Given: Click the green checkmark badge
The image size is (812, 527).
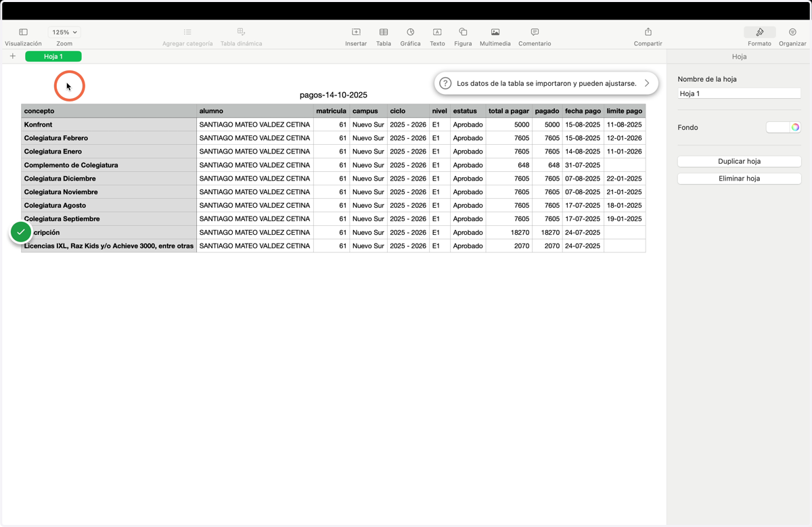Looking at the screenshot, I should click(21, 232).
